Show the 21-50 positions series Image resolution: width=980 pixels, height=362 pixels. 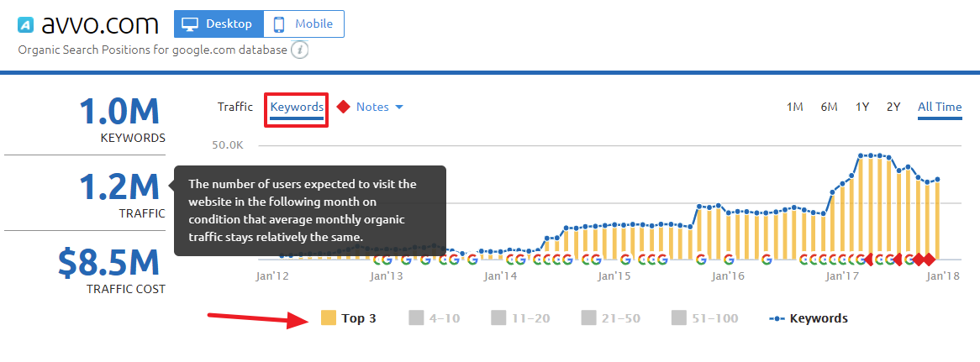pyautogui.click(x=588, y=317)
